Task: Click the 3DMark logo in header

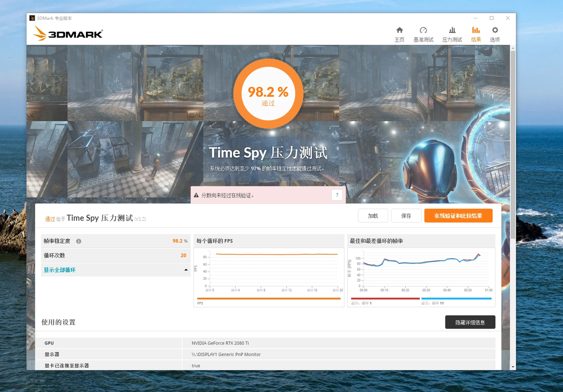Action: tap(68, 33)
